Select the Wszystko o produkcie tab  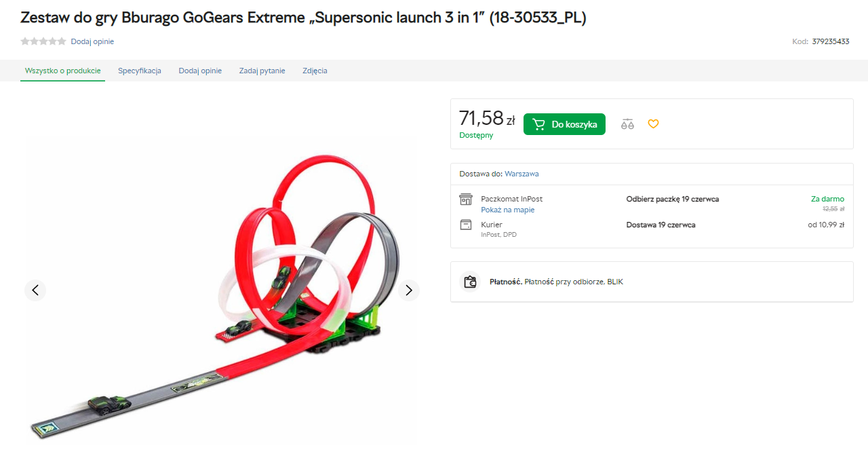pos(62,71)
